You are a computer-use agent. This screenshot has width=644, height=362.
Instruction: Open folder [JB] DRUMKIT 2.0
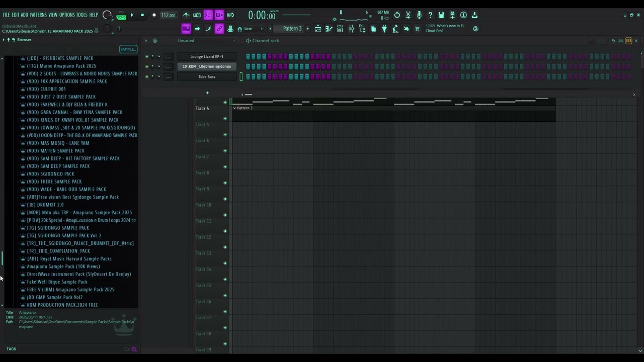pyautogui.click(x=42, y=205)
